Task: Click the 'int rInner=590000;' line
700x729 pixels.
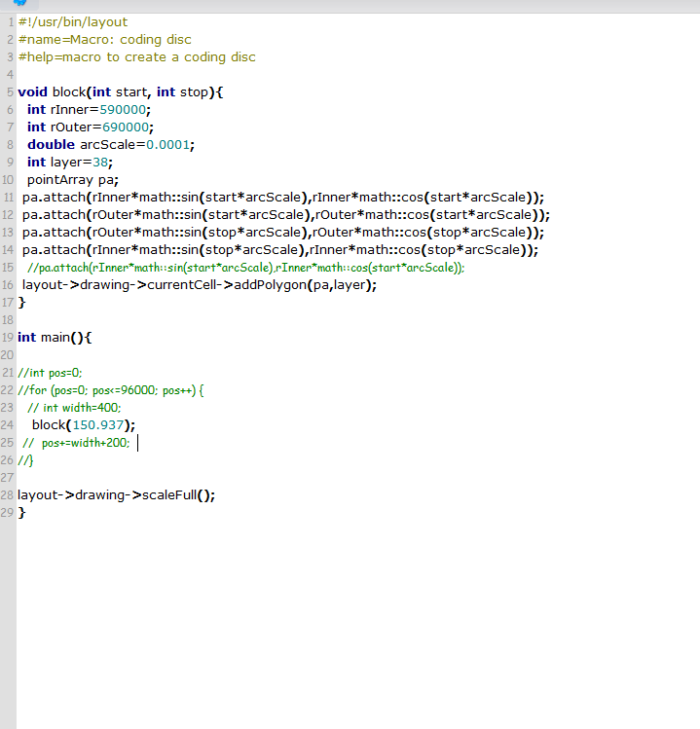Action: click(x=89, y=110)
